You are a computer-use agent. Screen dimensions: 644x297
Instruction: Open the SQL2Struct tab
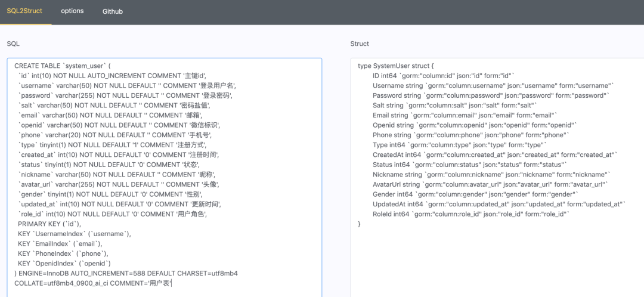pos(24,11)
